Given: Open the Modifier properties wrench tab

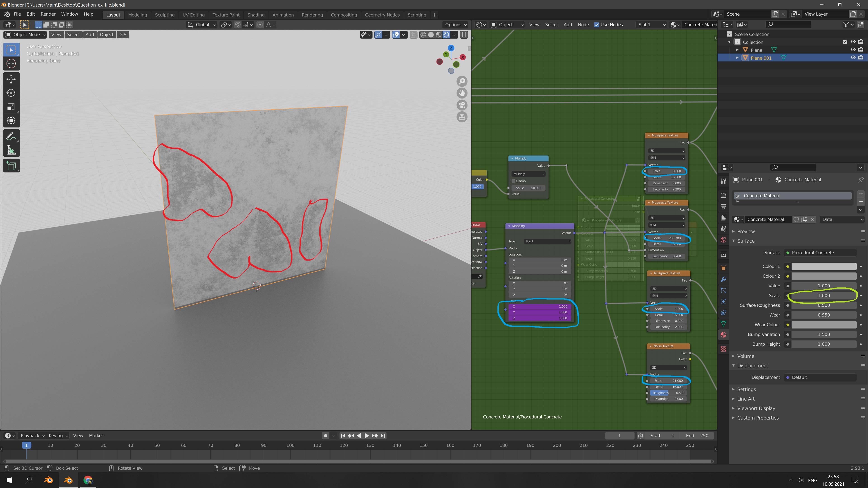Looking at the screenshot, I should [723, 279].
